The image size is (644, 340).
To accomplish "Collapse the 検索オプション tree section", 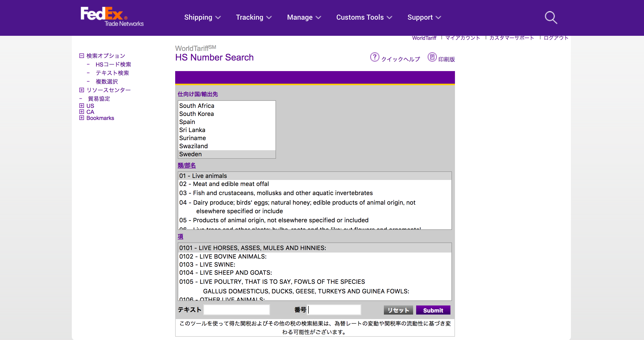I will pos(81,56).
